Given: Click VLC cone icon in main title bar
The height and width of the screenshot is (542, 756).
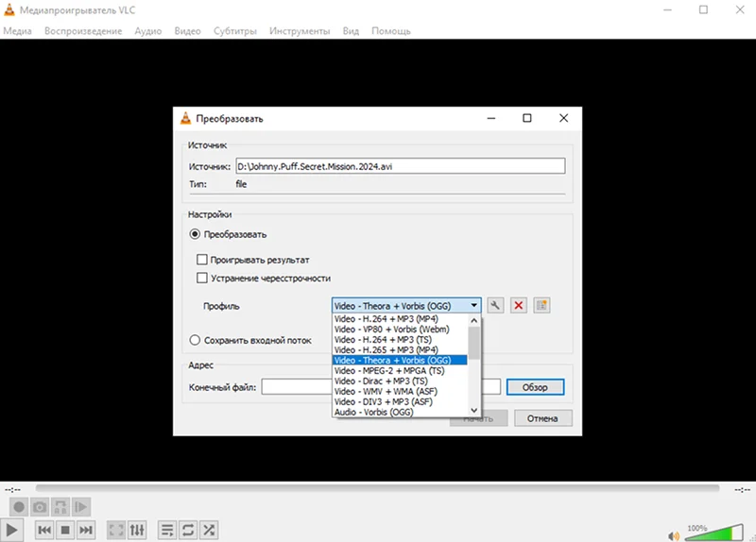Looking at the screenshot, I should 9,9.
